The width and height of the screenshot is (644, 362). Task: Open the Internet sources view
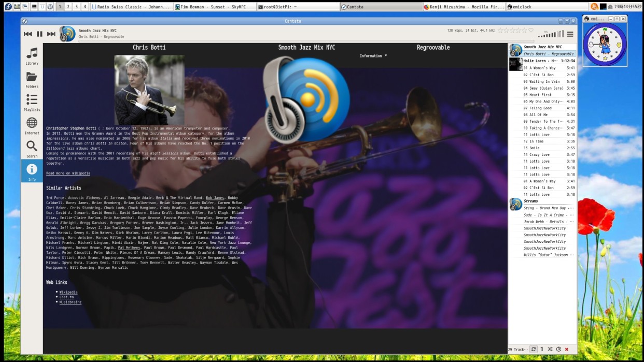point(32,125)
